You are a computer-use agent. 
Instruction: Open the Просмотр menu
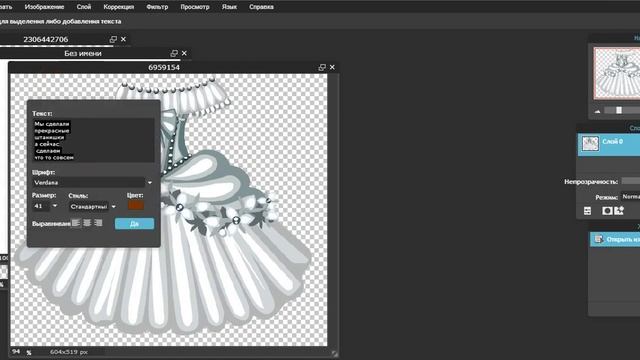pos(195,7)
